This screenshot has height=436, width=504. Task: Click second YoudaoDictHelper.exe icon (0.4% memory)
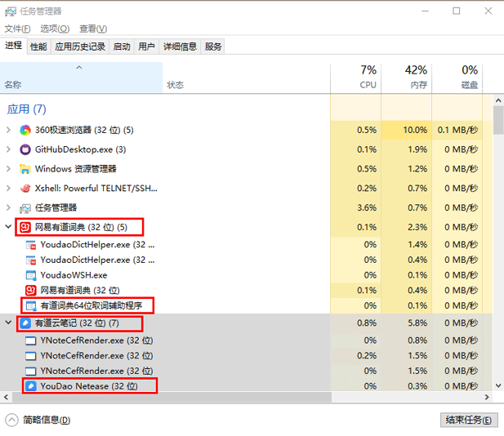coord(31,260)
